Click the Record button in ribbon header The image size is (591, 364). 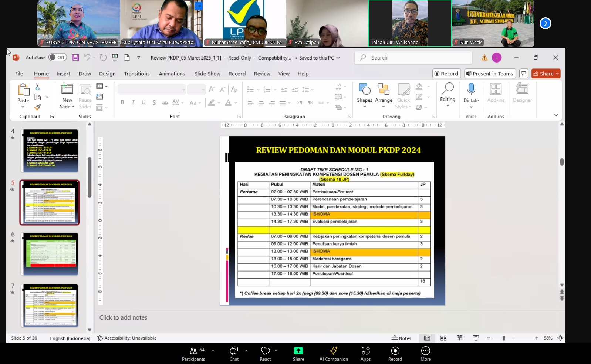pos(447,74)
